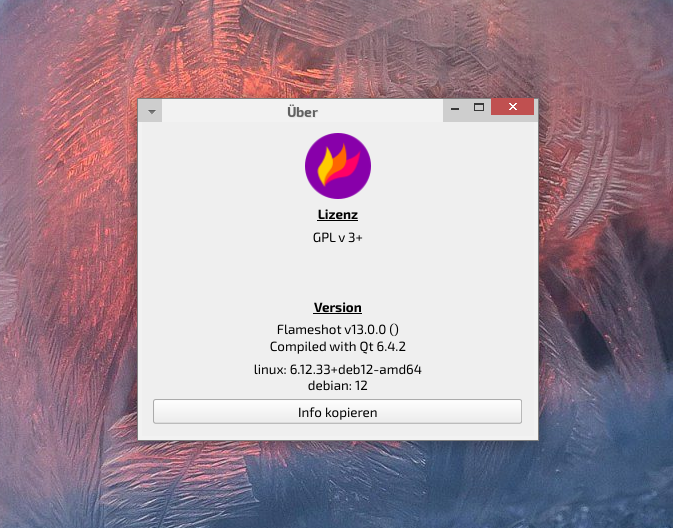The height and width of the screenshot is (528, 673).
Task: Close the Über dialog
Action: [512, 107]
